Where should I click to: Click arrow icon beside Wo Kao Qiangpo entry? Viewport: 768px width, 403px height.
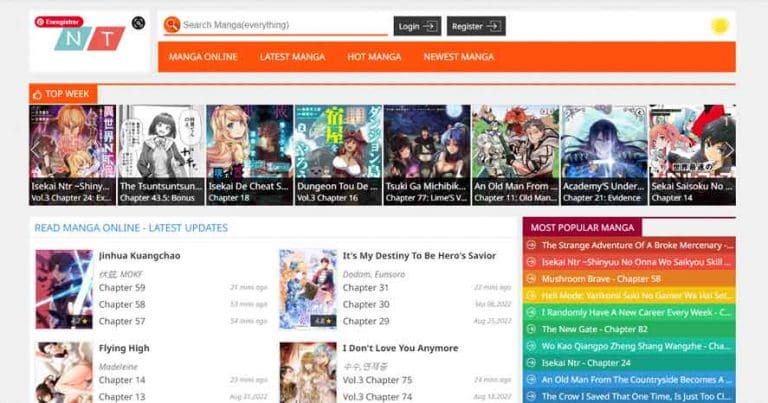pos(531,346)
